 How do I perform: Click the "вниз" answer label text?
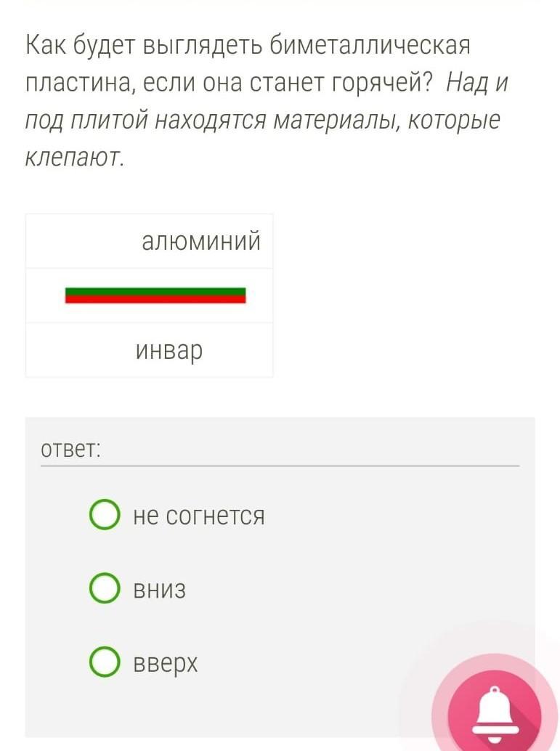point(160,590)
